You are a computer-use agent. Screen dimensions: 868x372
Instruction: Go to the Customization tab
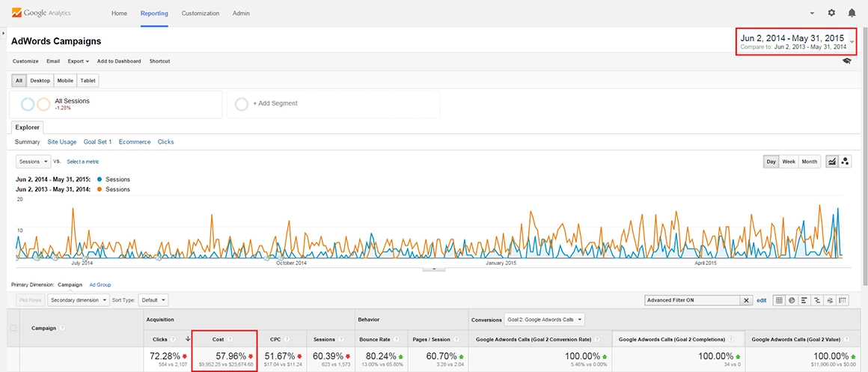[201, 13]
